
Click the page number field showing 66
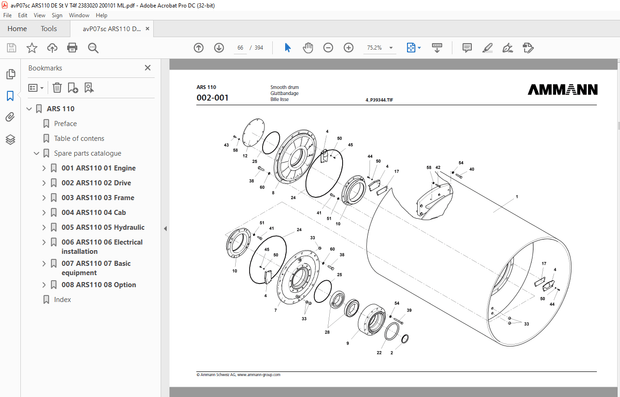[x=240, y=48]
